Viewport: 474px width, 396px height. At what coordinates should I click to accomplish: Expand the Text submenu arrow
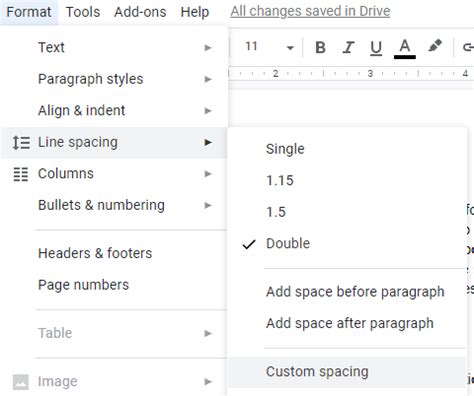click(208, 48)
